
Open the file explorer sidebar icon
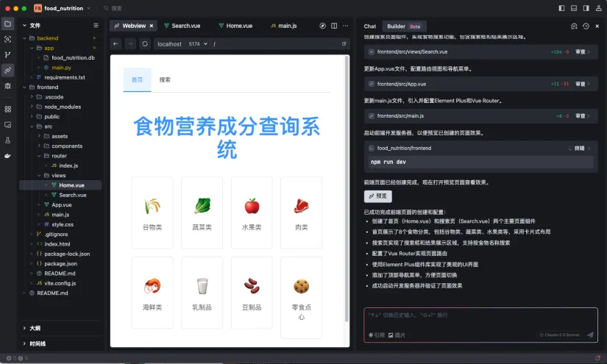pos(7,24)
